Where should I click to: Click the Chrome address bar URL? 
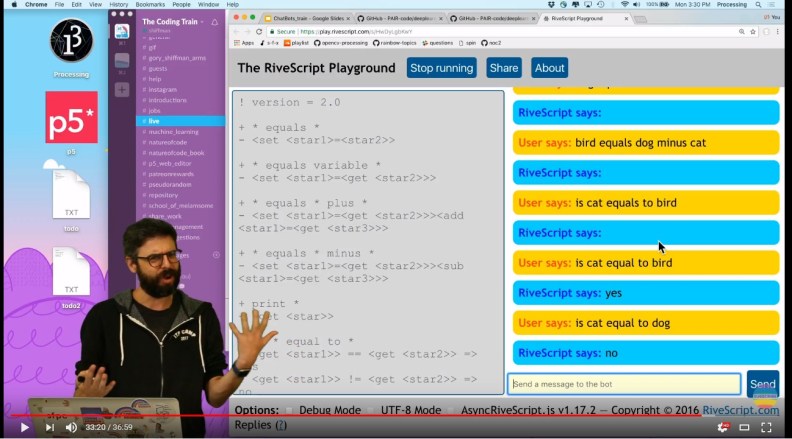[x=356, y=31]
